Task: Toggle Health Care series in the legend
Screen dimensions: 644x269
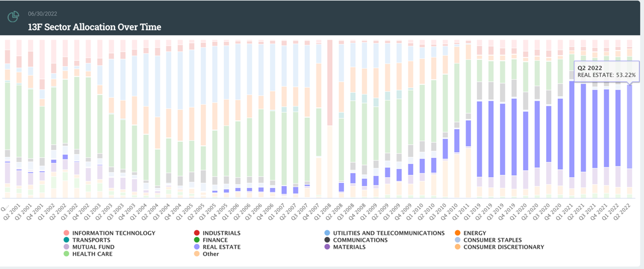Action: pyautogui.click(x=92, y=254)
